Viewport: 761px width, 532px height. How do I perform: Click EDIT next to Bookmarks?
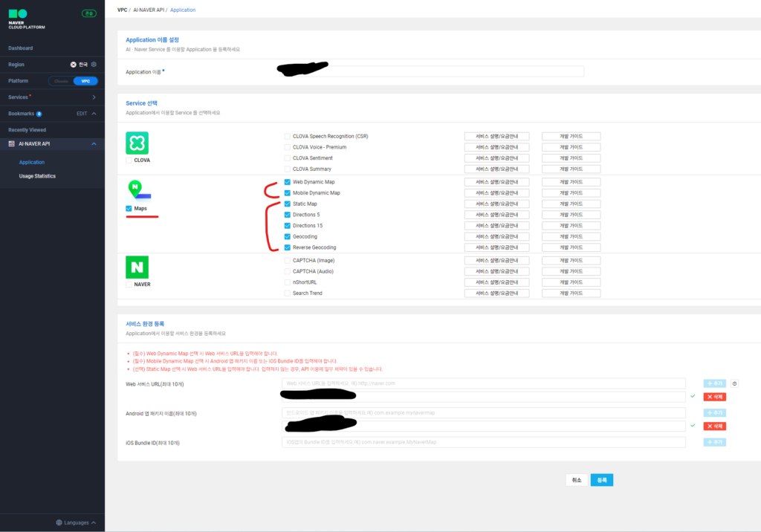pyautogui.click(x=82, y=114)
